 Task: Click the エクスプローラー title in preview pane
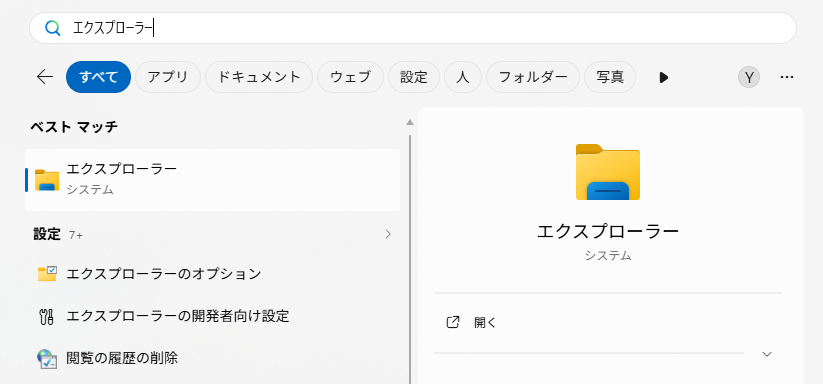(x=608, y=231)
